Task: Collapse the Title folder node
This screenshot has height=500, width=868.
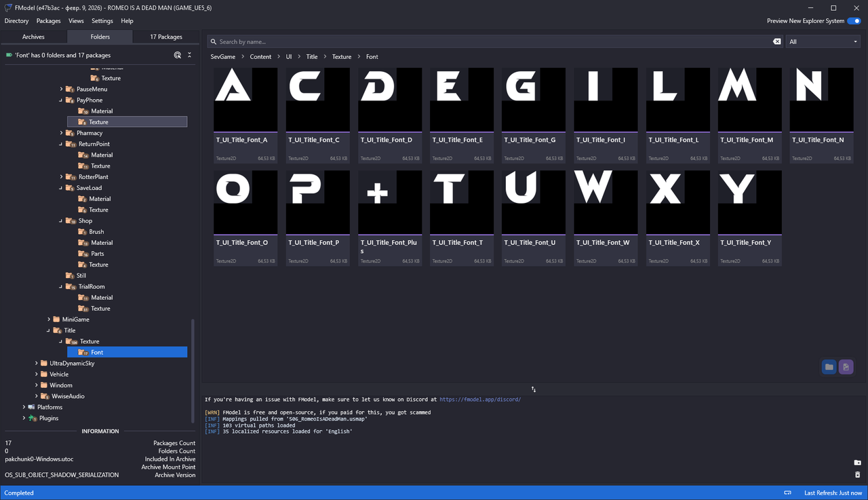Action: [49, 330]
